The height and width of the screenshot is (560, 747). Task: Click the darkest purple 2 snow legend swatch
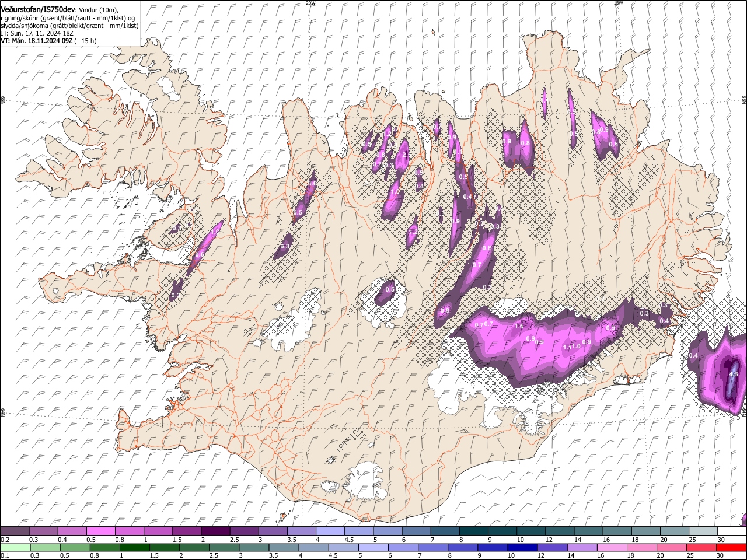click(215, 531)
